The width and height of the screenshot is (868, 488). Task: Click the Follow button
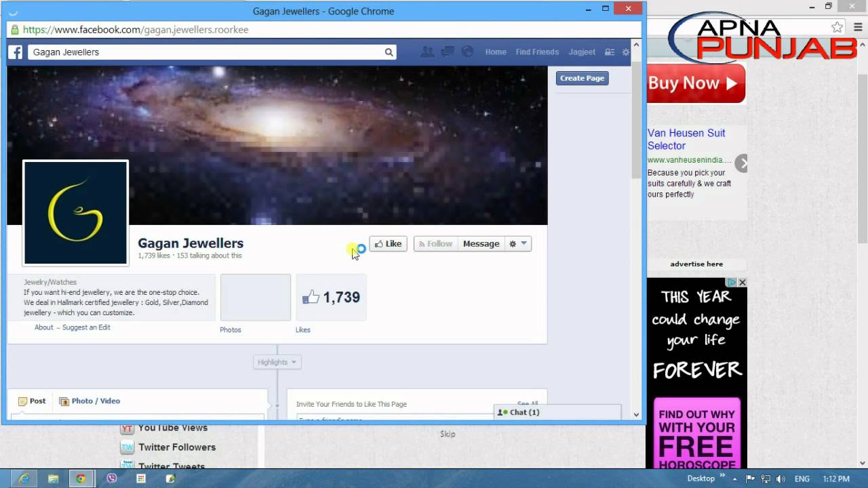[435, 244]
